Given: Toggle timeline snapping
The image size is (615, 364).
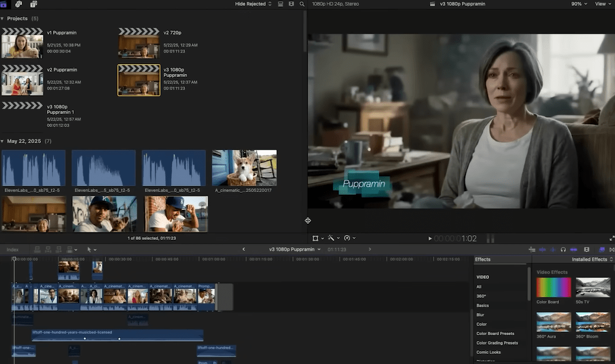Looking at the screenshot, I should click(x=573, y=250).
